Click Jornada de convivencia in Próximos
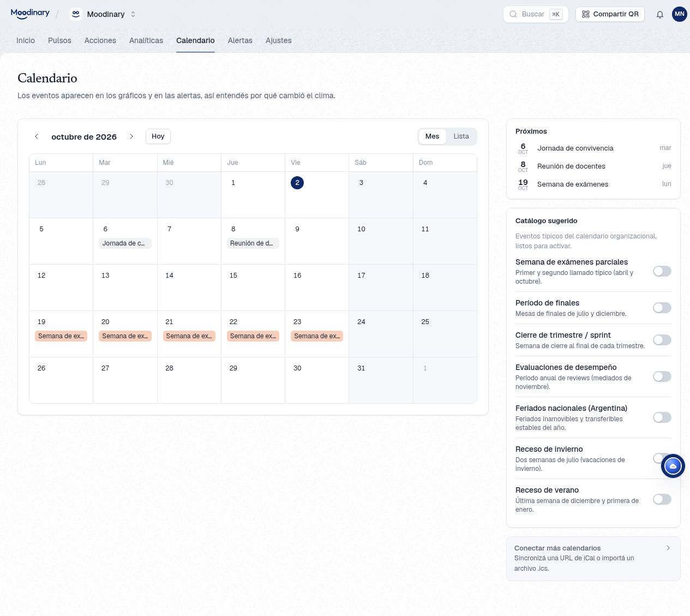This screenshot has width=690, height=616. point(575,148)
